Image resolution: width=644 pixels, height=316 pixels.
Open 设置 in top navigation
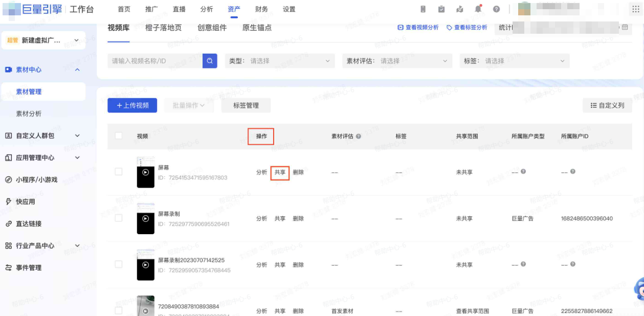point(289,9)
